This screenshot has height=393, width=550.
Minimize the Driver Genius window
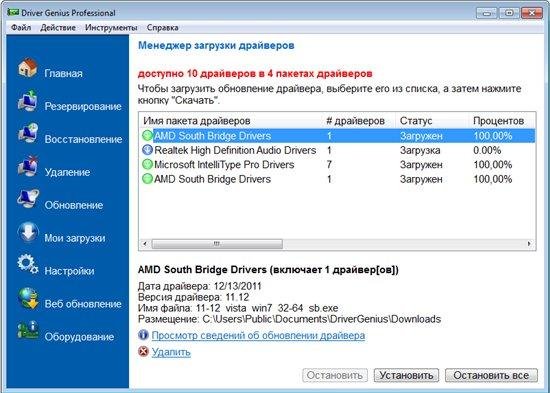coord(487,13)
